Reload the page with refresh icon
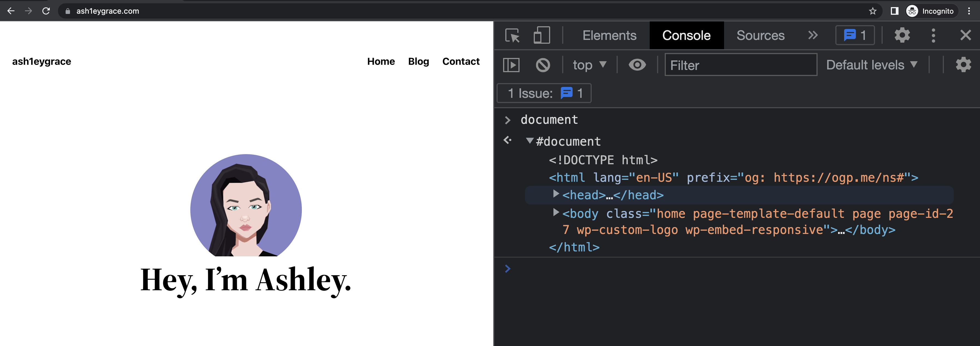This screenshot has height=346, width=980. pos(46,11)
